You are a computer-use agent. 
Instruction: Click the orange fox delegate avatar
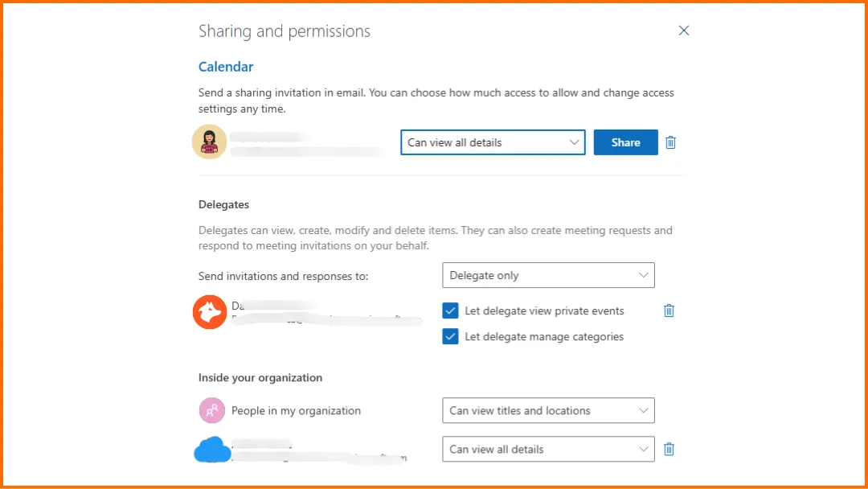[x=210, y=312]
